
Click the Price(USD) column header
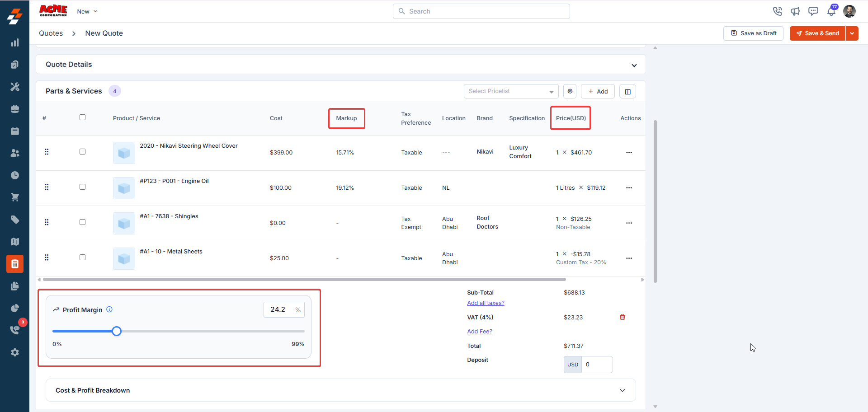click(x=571, y=118)
